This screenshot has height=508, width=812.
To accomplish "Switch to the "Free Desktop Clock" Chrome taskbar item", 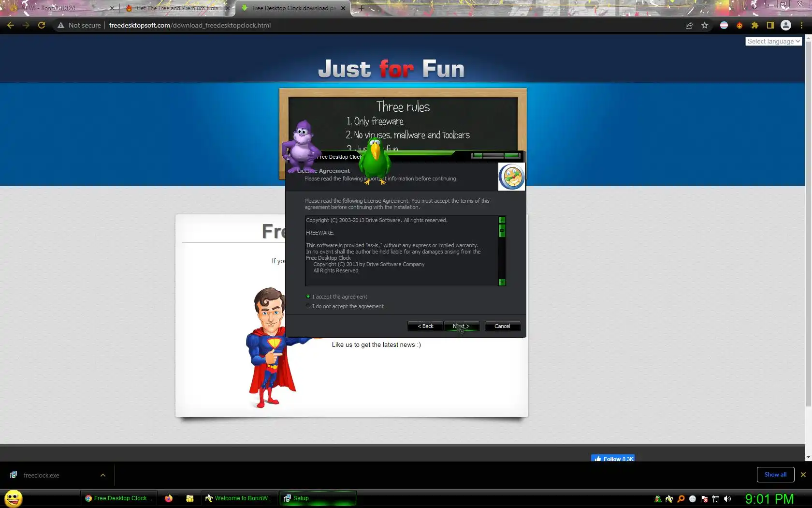I will coord(118,498).
